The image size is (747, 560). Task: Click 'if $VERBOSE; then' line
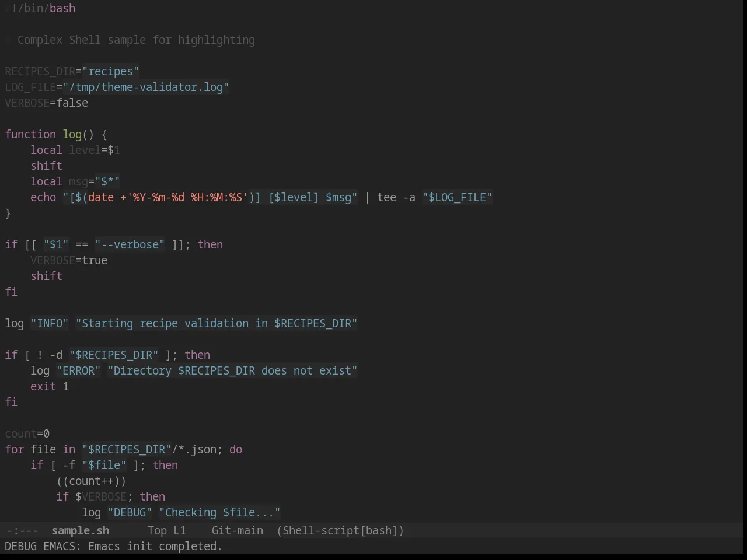coord(110,496)
